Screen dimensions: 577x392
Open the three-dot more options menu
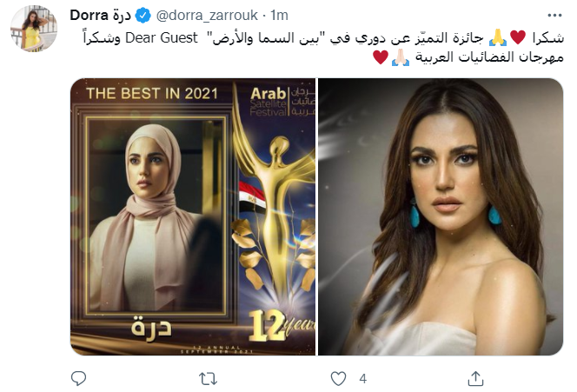pos(554,16)
